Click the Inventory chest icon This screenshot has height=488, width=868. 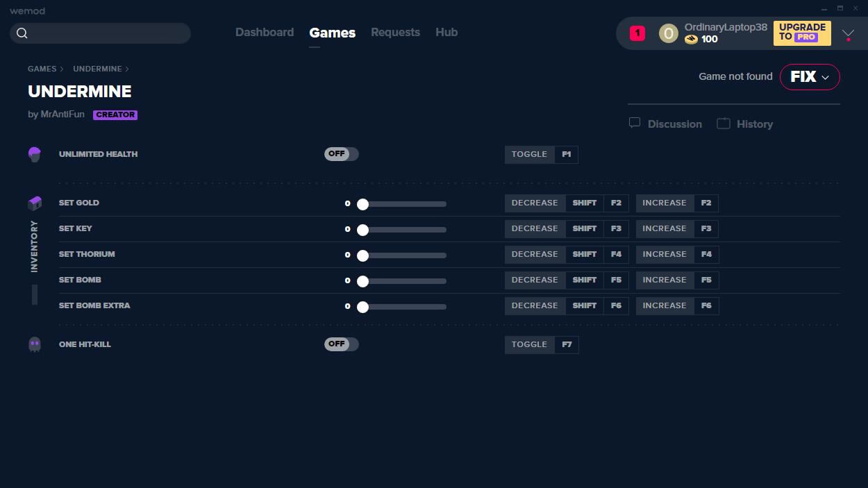pos(35,203)
